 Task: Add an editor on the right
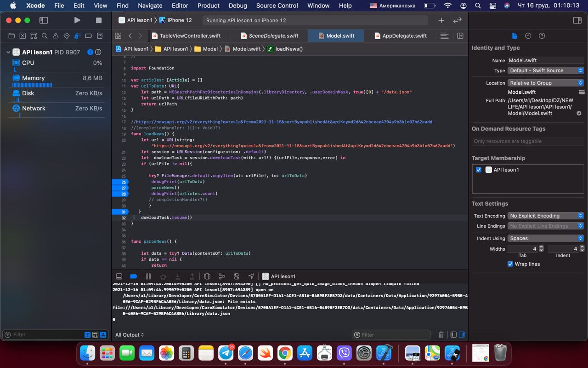[x=460, y=35]
